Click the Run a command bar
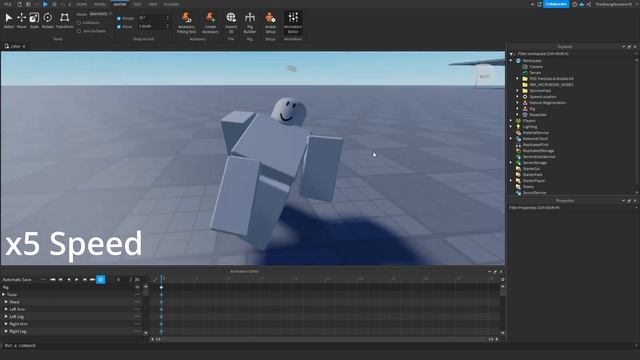 click(318, 345)
